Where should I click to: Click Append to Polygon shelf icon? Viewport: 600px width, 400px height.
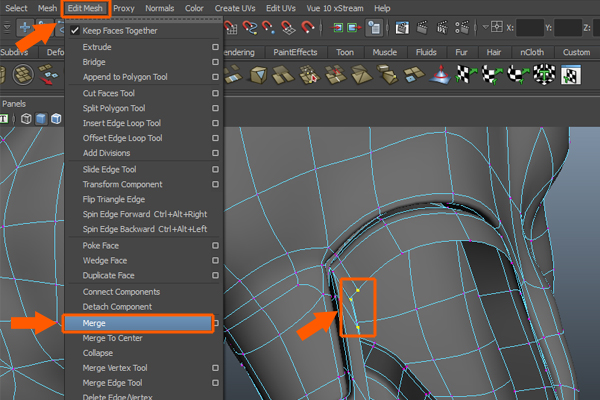[x=283, y=74]
